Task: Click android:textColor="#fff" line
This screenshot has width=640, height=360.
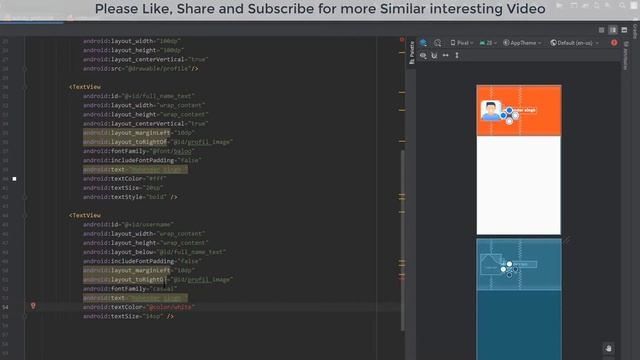Action: (124, 179)
